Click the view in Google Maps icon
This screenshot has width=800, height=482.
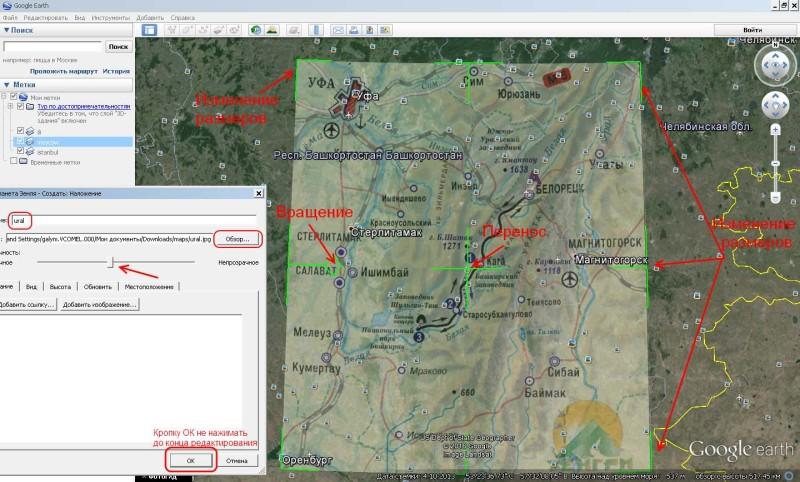coord(385,30)
